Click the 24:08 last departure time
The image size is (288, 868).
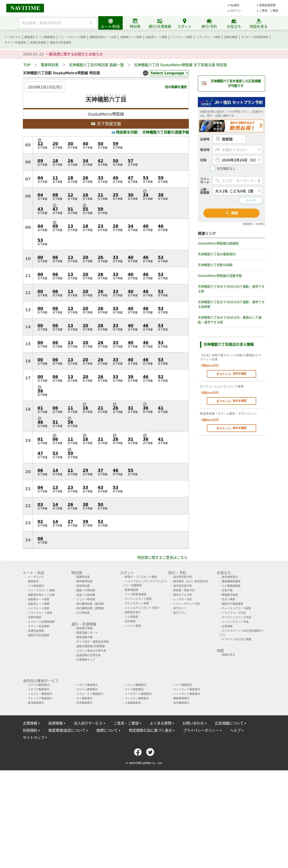pos(40,538)
